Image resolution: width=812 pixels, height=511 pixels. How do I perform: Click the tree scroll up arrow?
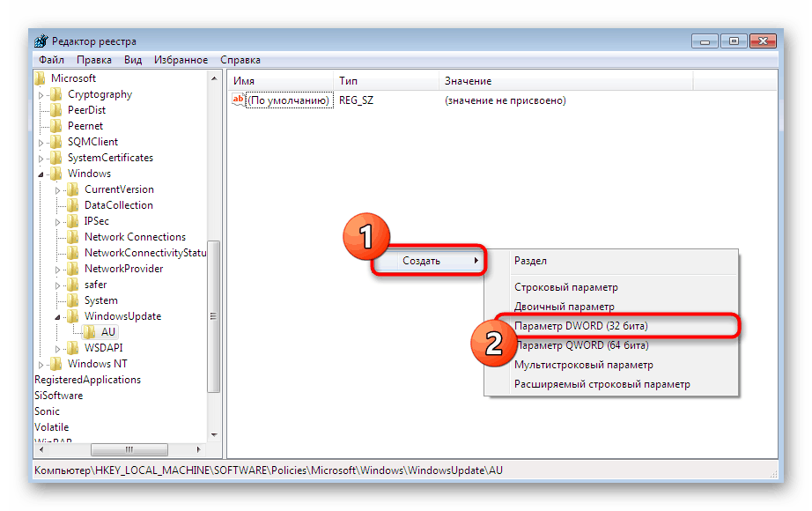(x=214, y=78)
